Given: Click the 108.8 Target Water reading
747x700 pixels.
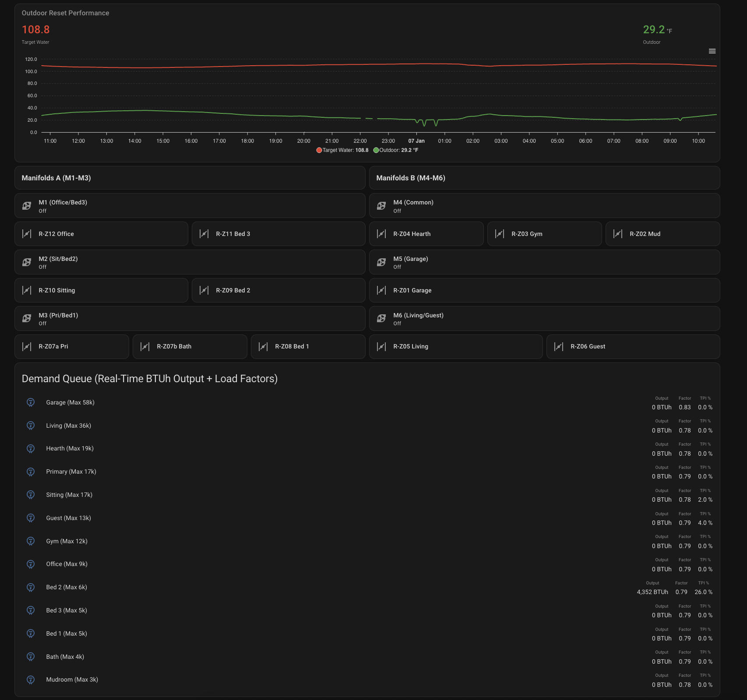Looking at the screenshot, I should pos(35,29).
